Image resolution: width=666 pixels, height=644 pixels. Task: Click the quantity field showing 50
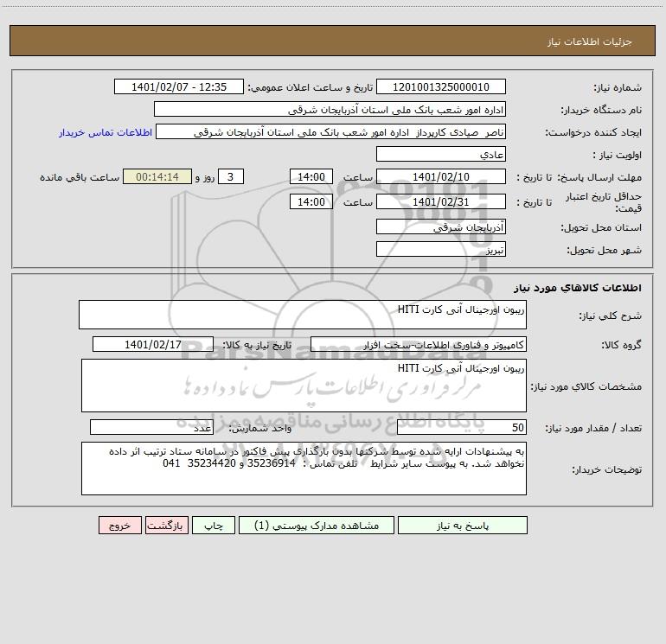(x=462, y=427)
